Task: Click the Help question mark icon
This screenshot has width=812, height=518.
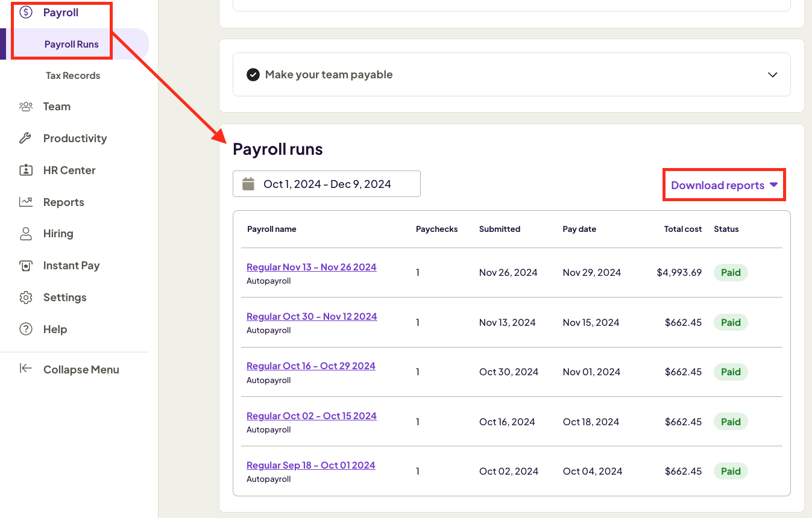Action: 25,329
